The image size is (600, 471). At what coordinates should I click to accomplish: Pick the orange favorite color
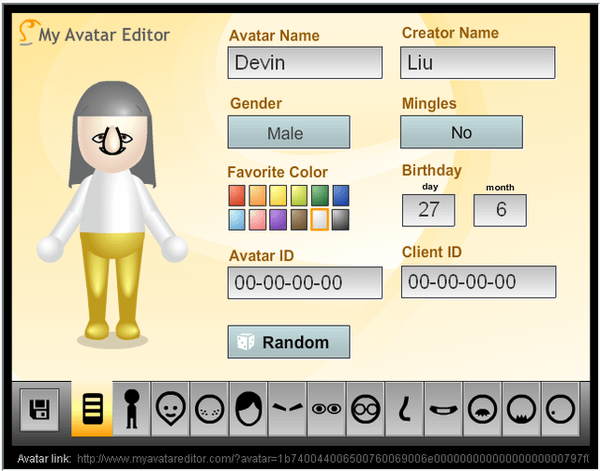pos(258,196)
